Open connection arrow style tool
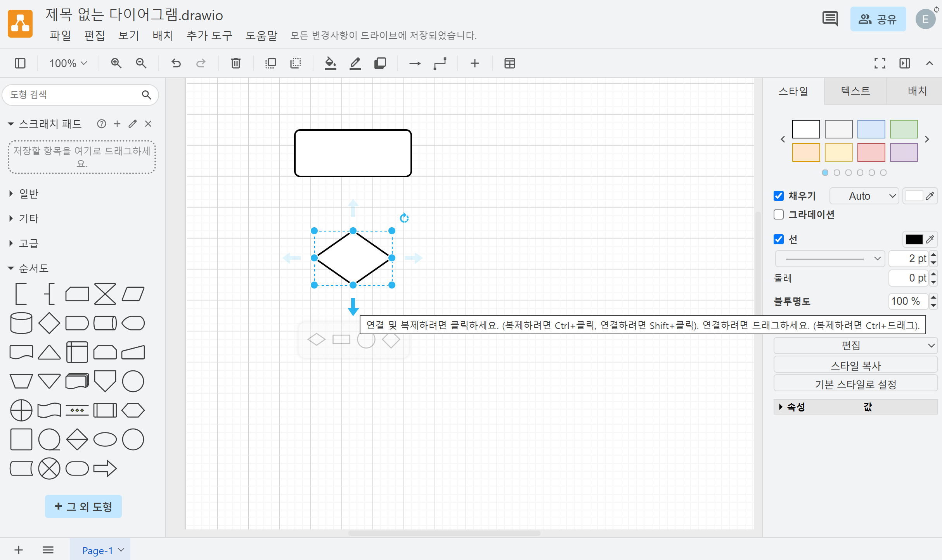Screen dimensions: 942x560 coord(415,63)
